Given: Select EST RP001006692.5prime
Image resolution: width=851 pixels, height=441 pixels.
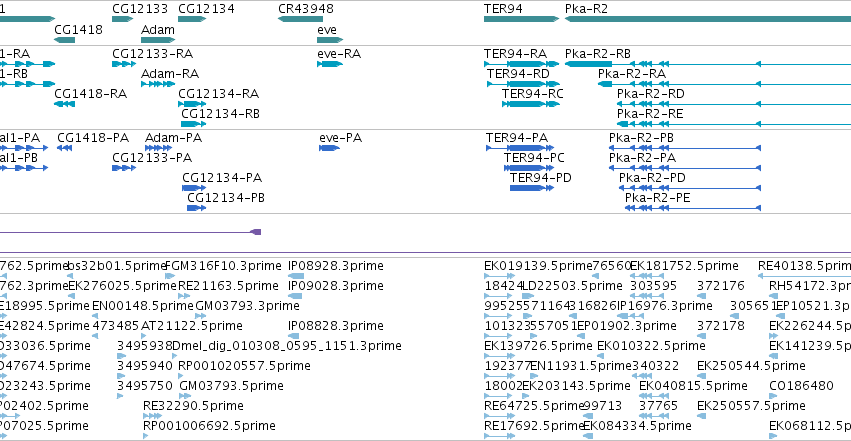Looking at the screenshot, I should [x=145, y=436].
